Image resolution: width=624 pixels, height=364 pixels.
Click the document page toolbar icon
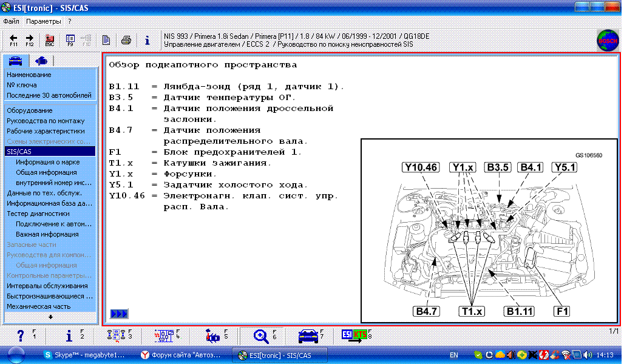coord(106,40)
